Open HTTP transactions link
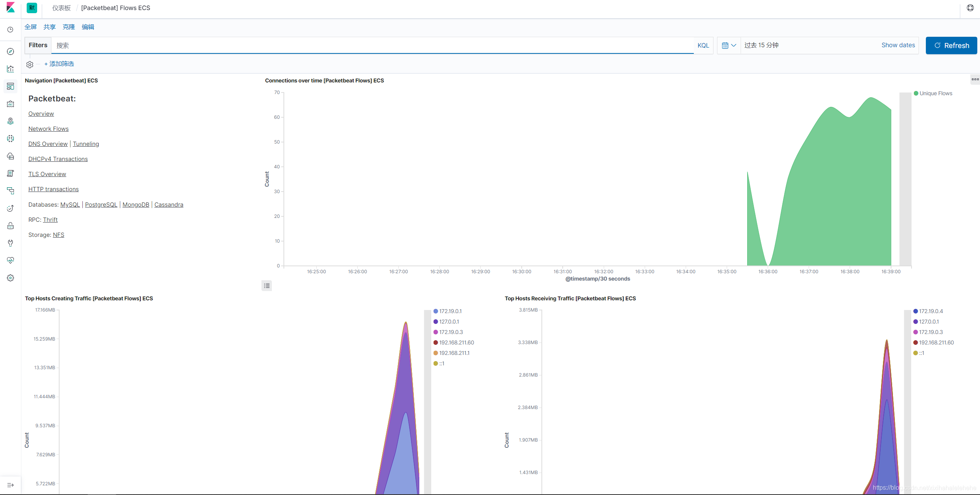This screenshot has height=495, width=980. [x=53, y=189]
